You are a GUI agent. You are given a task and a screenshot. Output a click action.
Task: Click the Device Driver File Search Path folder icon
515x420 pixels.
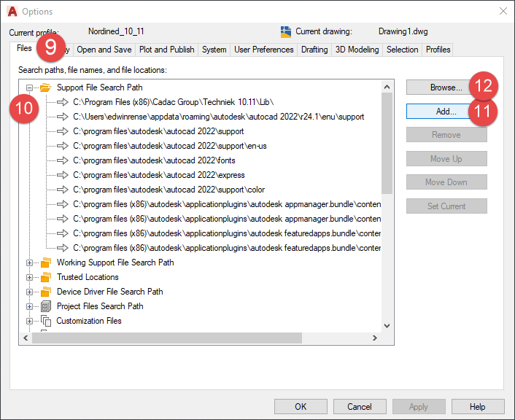46,292
